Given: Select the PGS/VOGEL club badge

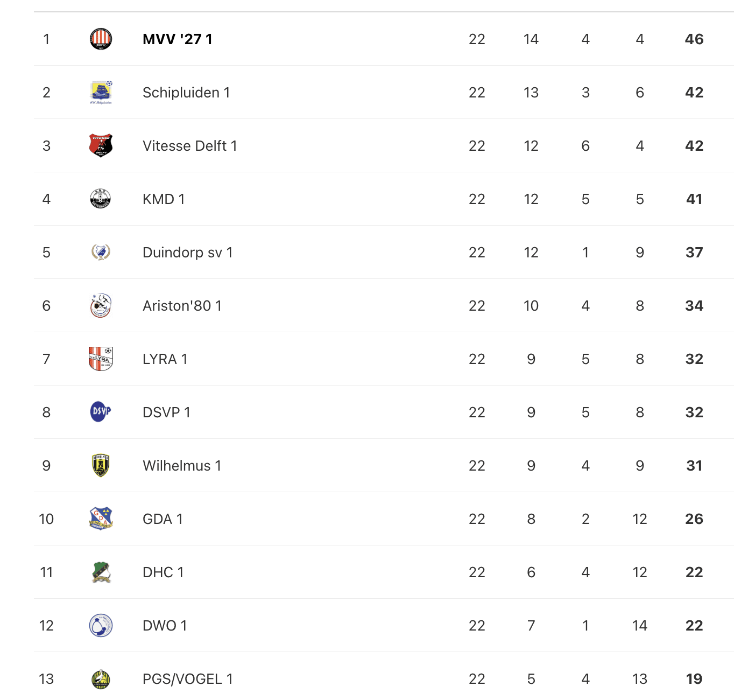Looking at the screenshot, I should [101, 678].
